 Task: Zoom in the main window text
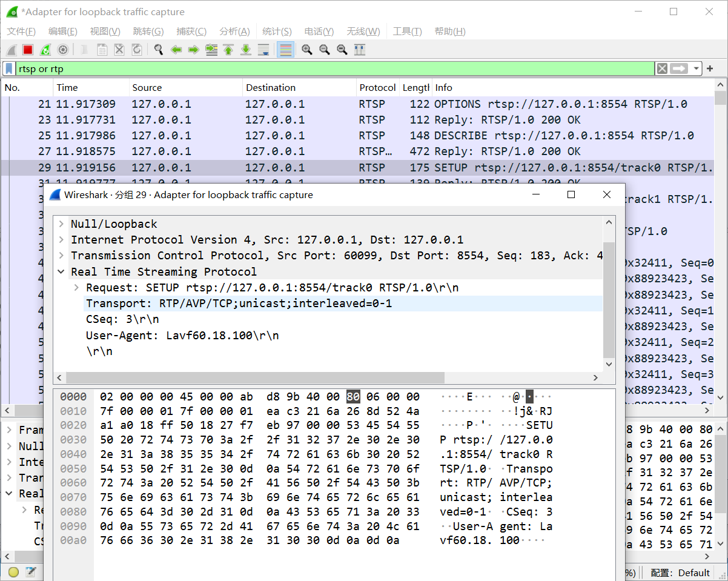pos(307,50)
